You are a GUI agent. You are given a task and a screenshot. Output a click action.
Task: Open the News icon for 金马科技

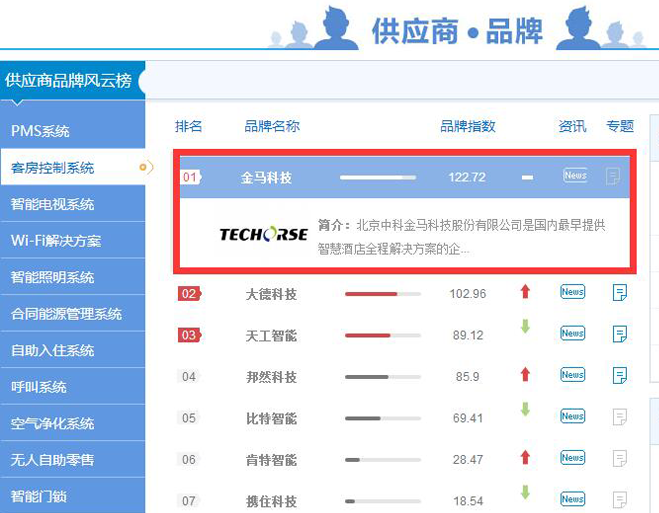pyautogui.click(x=575, y=175)
